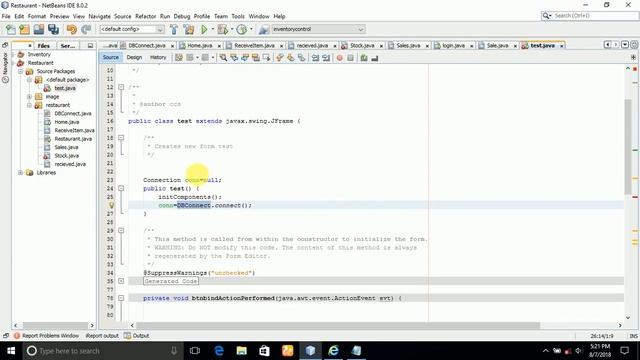Viewport: 640px width, 360px height.
Task: Open the Run Project dropdown arrow
Action: tap(212, 29)
